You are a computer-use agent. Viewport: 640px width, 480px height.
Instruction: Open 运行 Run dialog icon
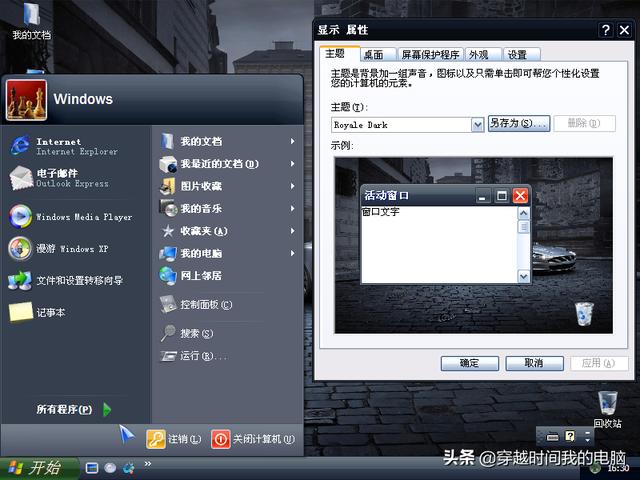click(x=168, y=356)
